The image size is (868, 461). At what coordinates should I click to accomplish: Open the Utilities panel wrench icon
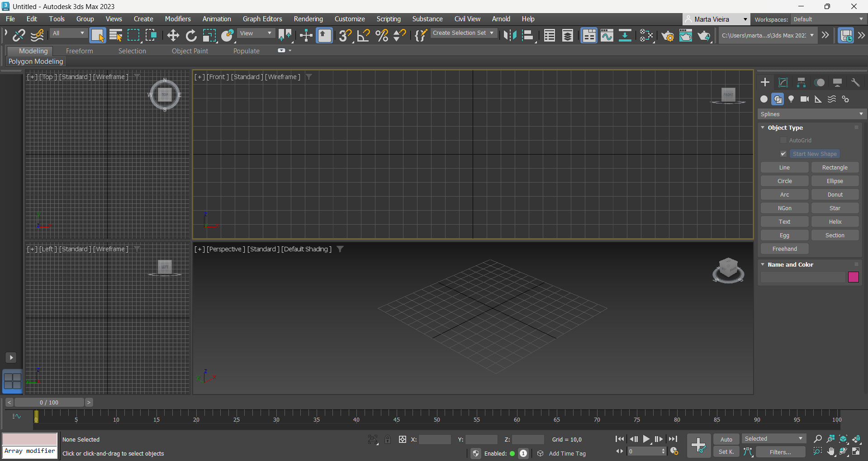[x=855, y=82]
